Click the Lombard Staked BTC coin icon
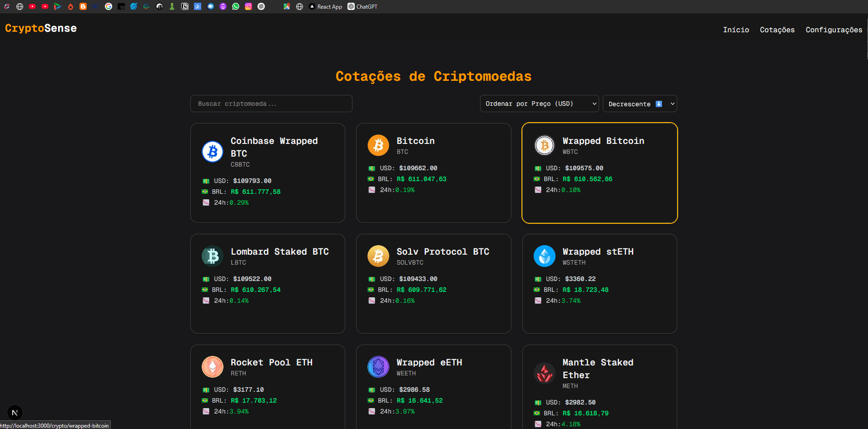The height and width of the screenshot is (429, 868). coord(212,256)
